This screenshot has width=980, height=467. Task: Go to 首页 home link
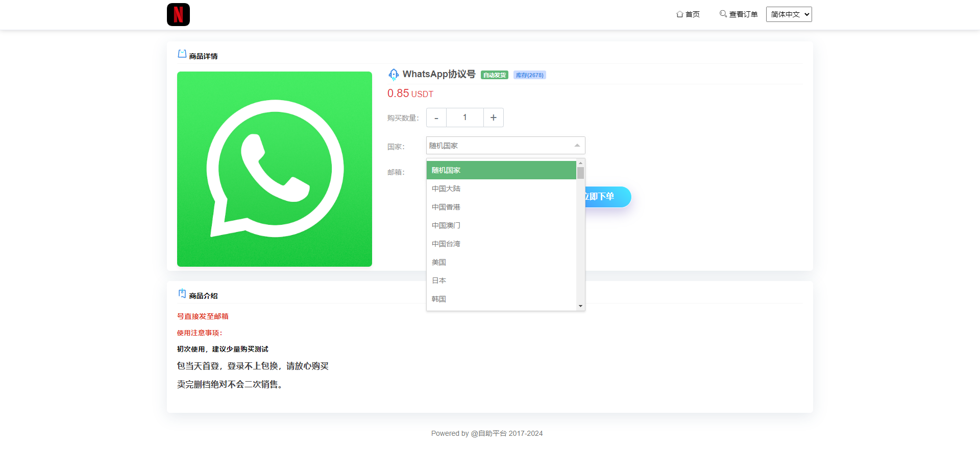688,14
